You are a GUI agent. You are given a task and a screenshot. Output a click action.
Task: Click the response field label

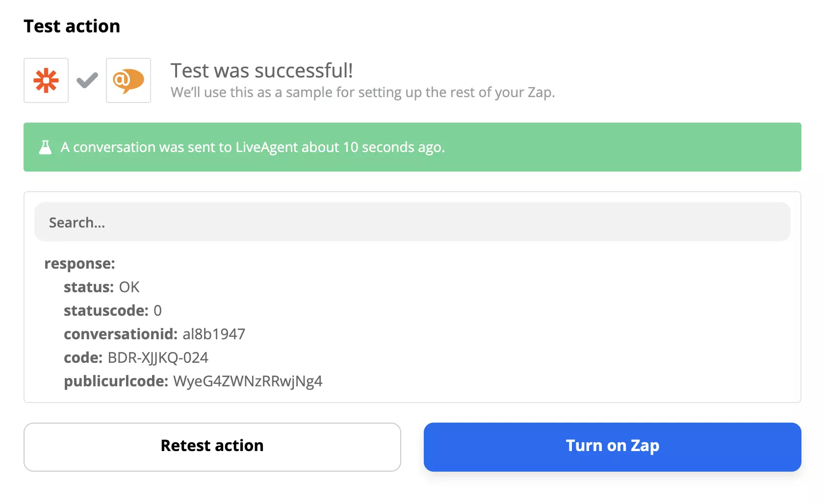click(x=79, y=263)
